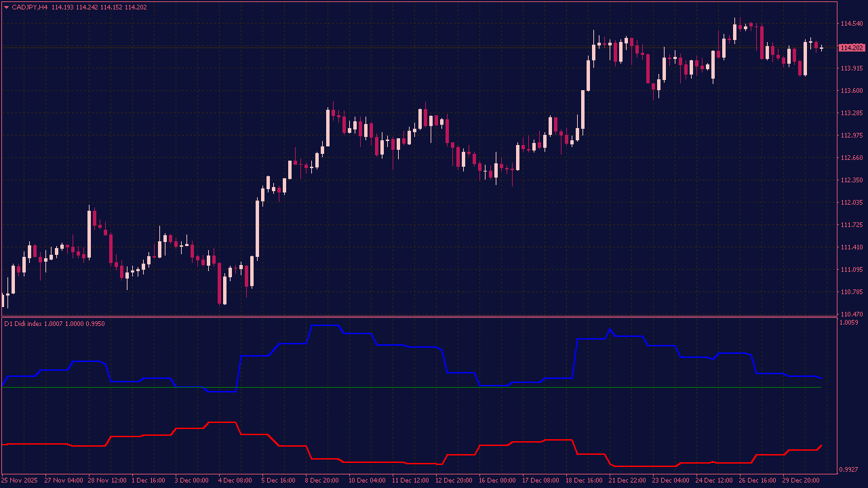Expand the symbol header with the arrow marker
The height and width of the screenshot is (488, 868).
pos(7,6)
